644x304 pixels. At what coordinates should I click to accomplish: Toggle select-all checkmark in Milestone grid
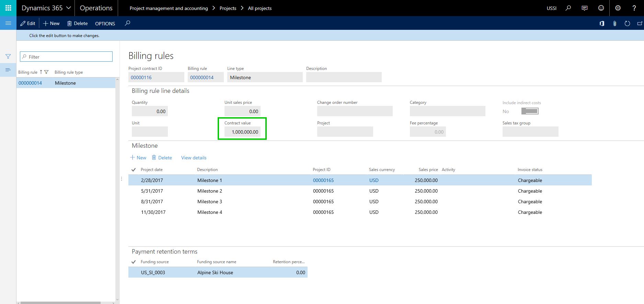point(134,170)
